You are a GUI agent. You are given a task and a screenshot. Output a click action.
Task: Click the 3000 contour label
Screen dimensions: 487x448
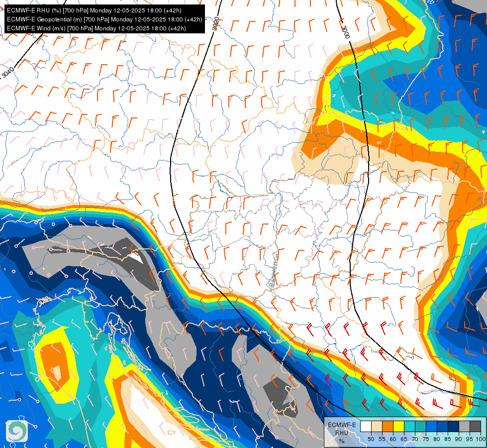pos(345,32)
